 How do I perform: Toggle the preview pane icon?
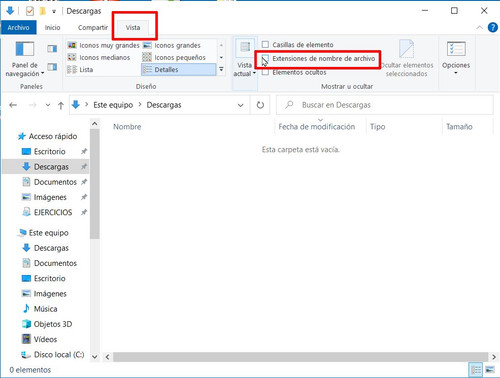point(52,49)
